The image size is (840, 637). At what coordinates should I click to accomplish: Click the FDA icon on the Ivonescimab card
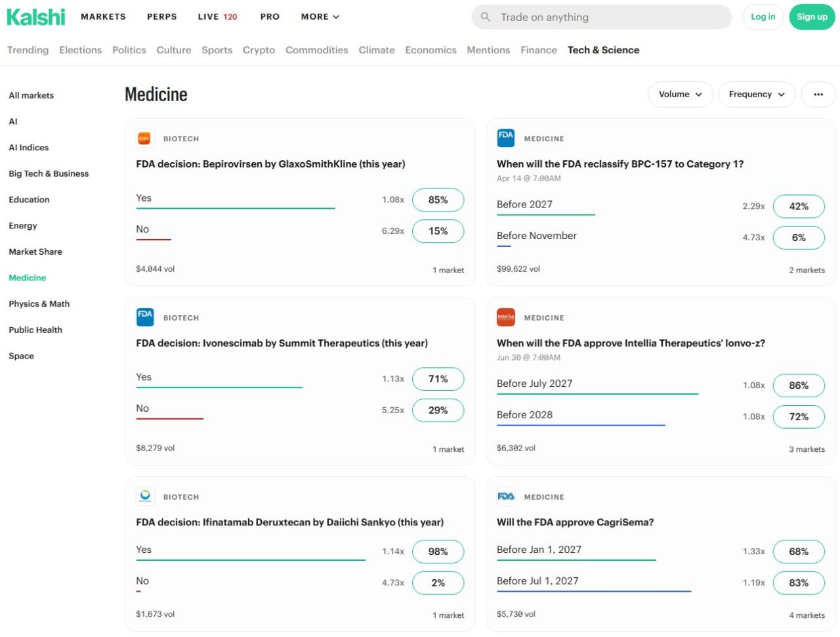click(145, 318)
